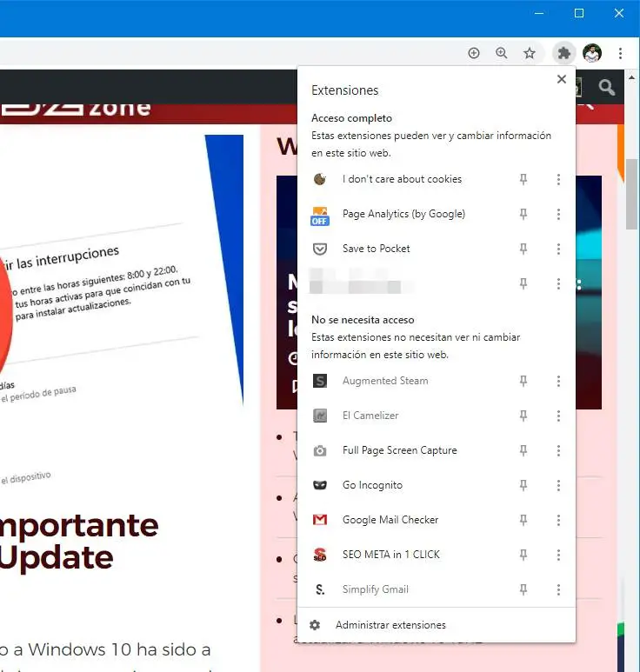Click the Augmented Steam icon
The width and height of the screenshot is (640, 672).
pyautogui.click(x=320, y=381)
